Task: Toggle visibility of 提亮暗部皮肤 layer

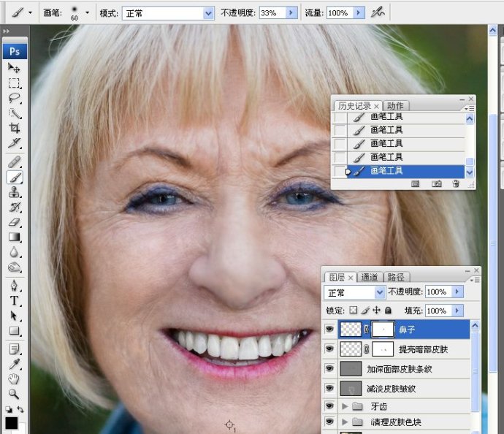Action: 329,349
